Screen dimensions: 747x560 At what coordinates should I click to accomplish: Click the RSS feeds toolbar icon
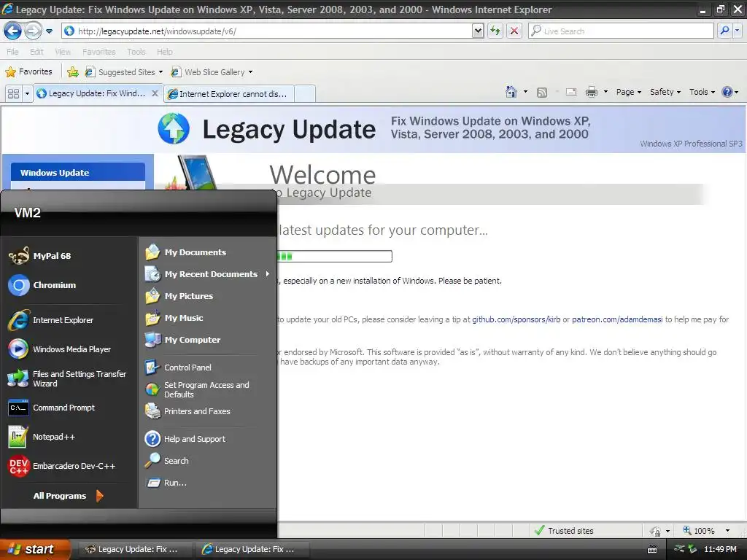(x=542, y=93)
